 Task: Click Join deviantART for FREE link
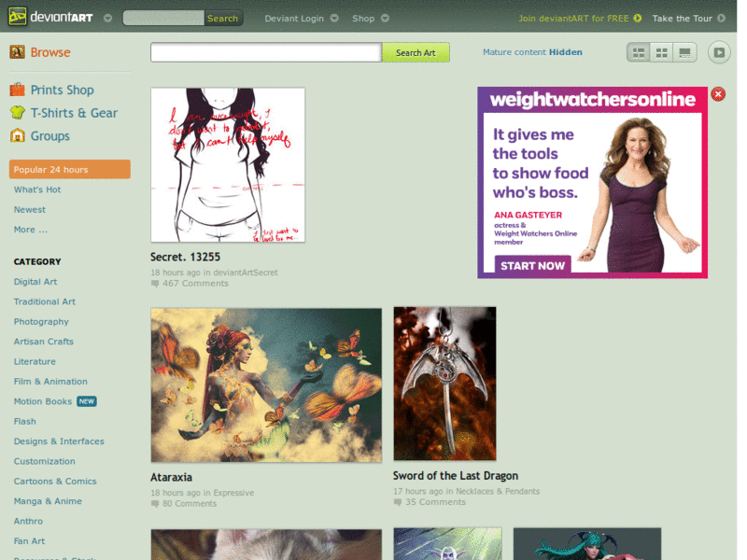(x=573, y=19)
